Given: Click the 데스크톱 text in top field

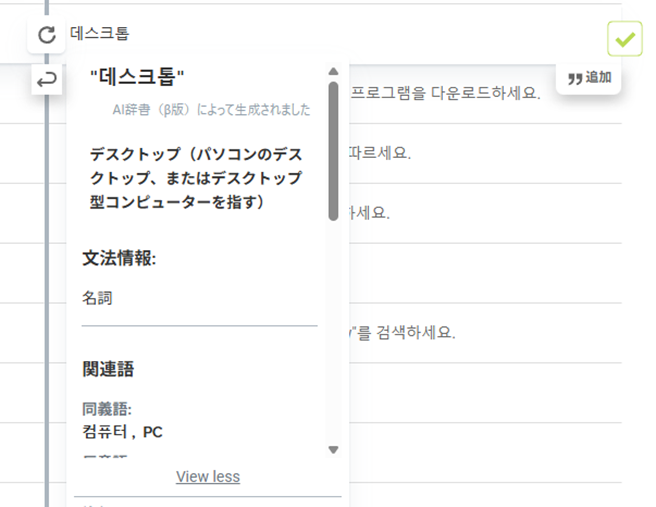Looking at the screenshot, I should point(100,34).
